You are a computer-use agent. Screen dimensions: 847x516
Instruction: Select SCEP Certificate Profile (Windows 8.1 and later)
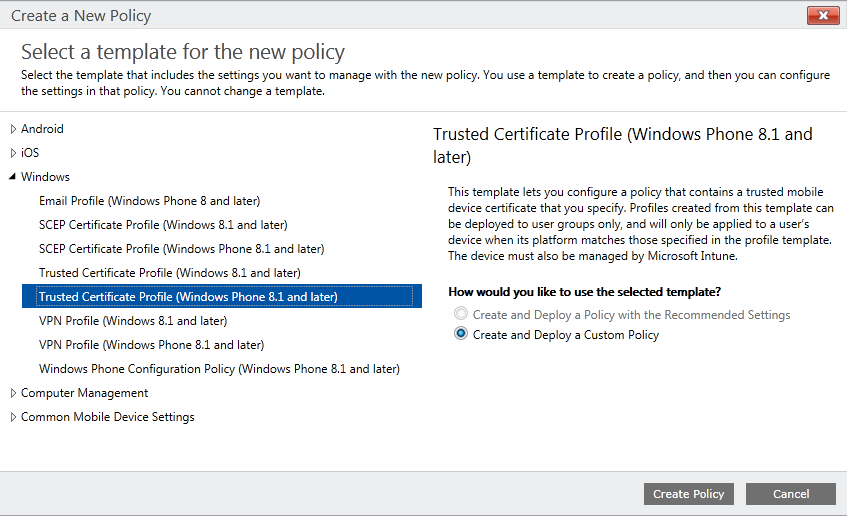coord(163,225)
